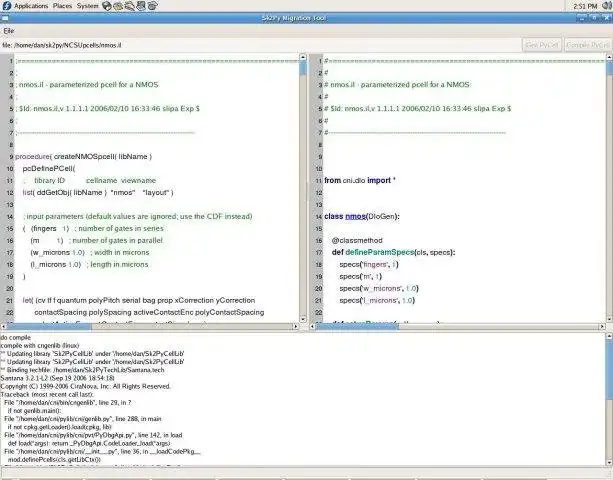This screenshot has height=480, width=613.
Task: Click comment '; input parameters (default values are ignored'
Action: pos(138,217)
